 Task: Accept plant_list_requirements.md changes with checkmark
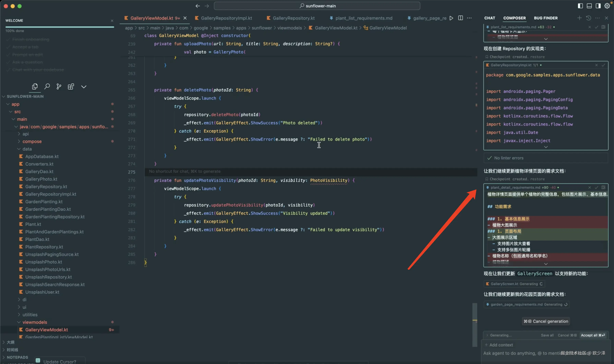[597, 27]
